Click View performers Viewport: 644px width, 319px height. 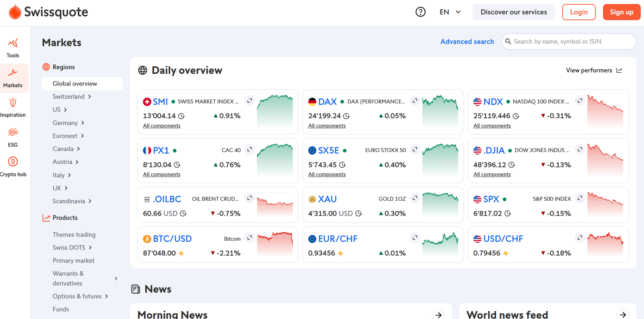click(x=594, y=70)
